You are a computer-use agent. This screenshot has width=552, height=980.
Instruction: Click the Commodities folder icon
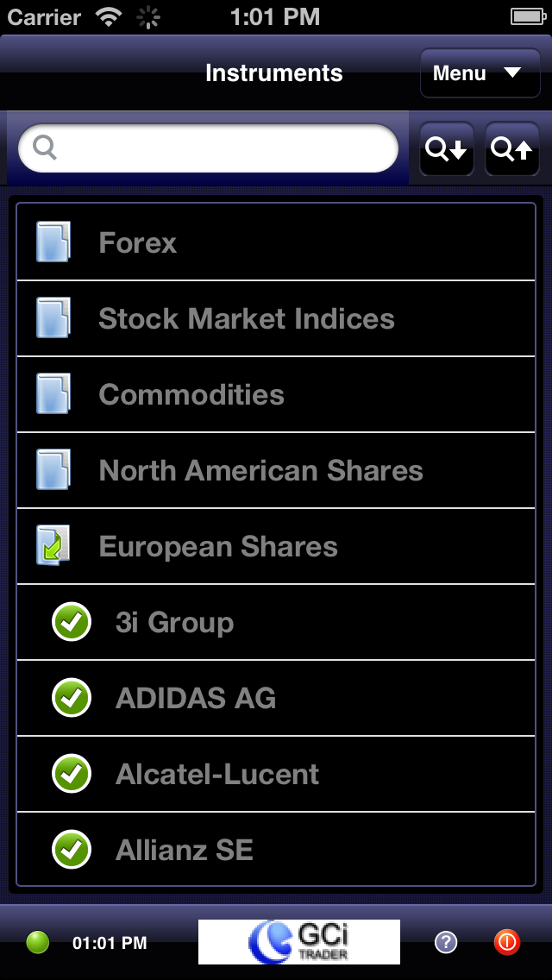[x=53, y=394]
